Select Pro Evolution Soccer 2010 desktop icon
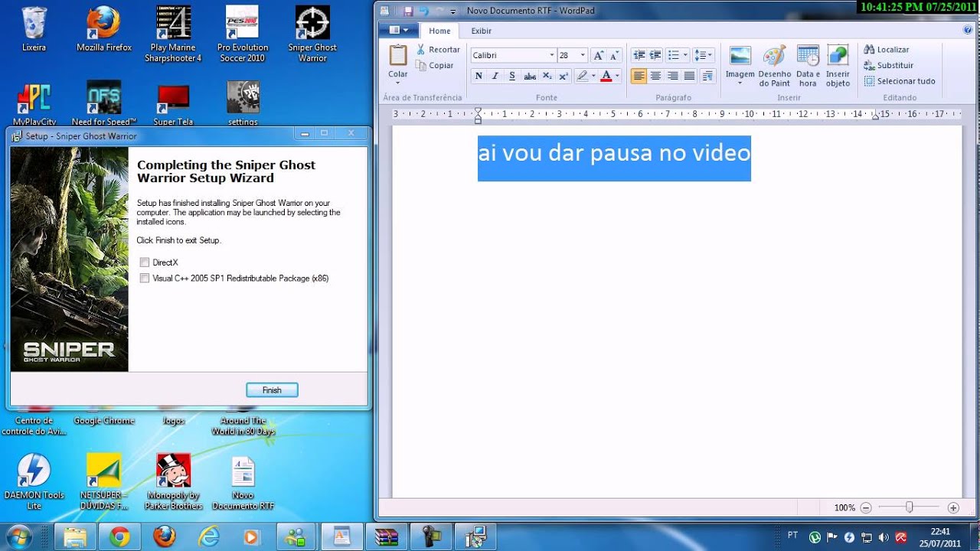Image resolution: width=980 pixels, height=551 pixels. 243,34
